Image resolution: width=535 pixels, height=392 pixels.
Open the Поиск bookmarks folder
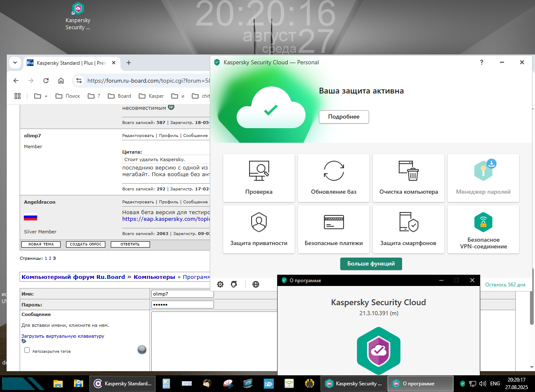tap(68, 96)
